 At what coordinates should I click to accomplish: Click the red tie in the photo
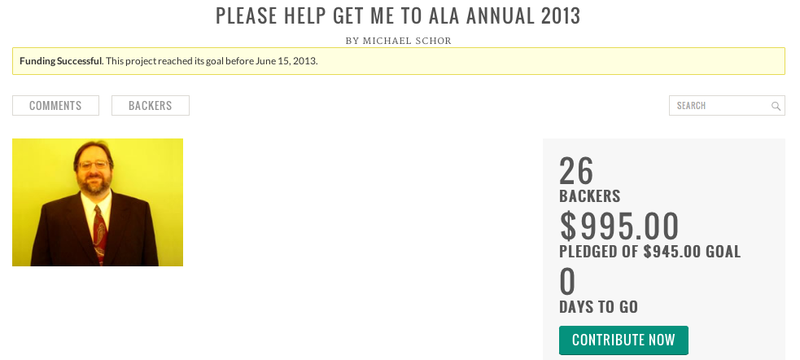pos(101,235)
